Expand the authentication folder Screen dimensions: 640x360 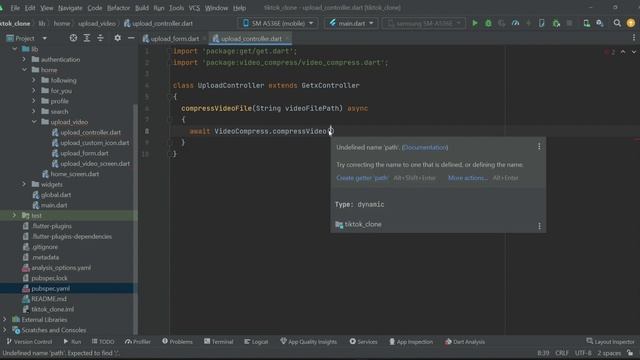(x=24, y=60)
